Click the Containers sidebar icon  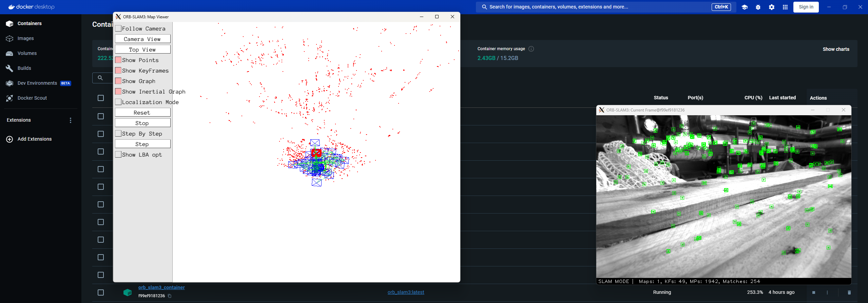9,23
